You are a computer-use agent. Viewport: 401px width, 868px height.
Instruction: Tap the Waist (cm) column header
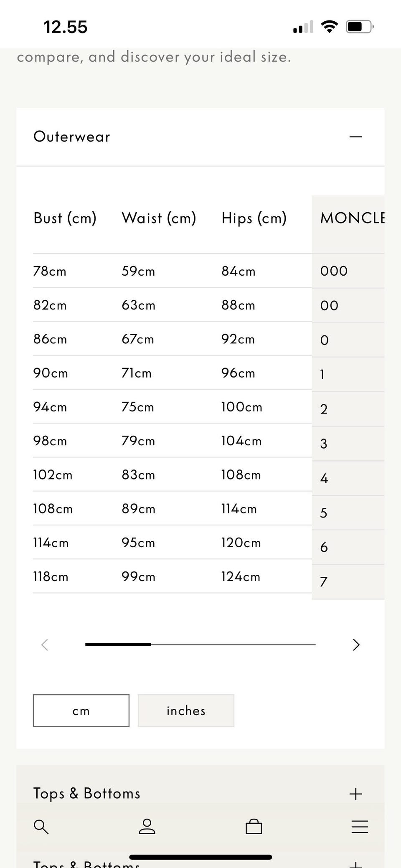point(159,218)
